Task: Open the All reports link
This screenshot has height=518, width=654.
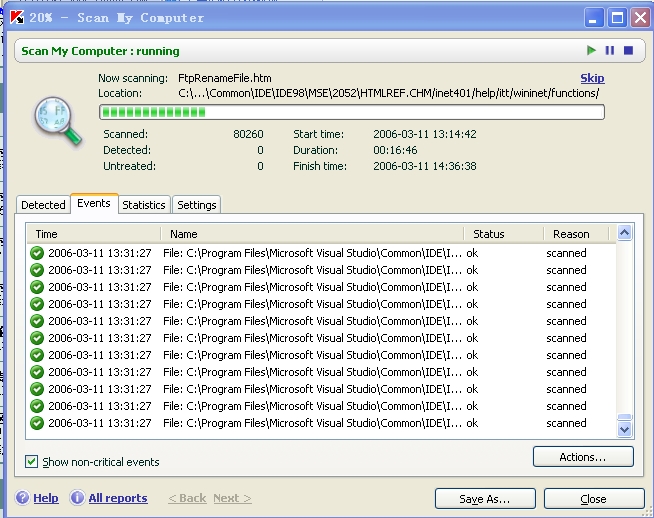Action: coord(118,498)
